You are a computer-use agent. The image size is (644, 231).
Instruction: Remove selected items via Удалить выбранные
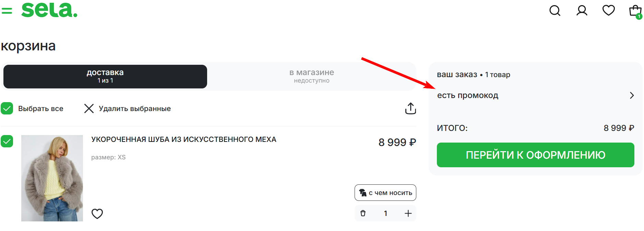point(134,108)
